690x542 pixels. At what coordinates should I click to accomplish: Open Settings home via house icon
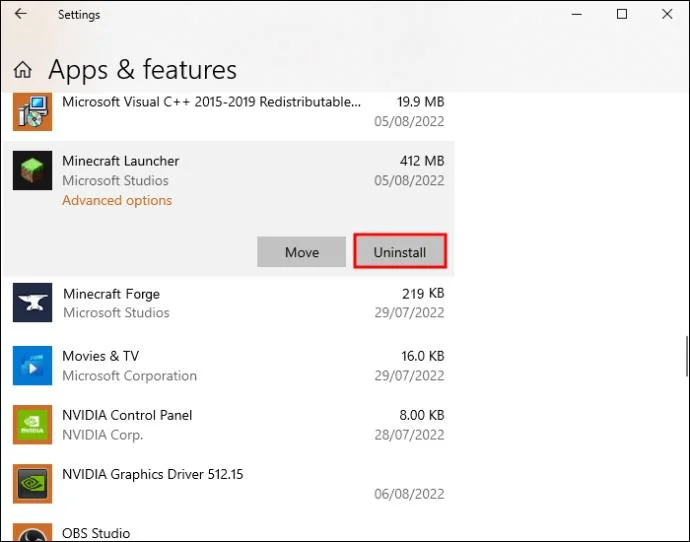coord(22,70)
